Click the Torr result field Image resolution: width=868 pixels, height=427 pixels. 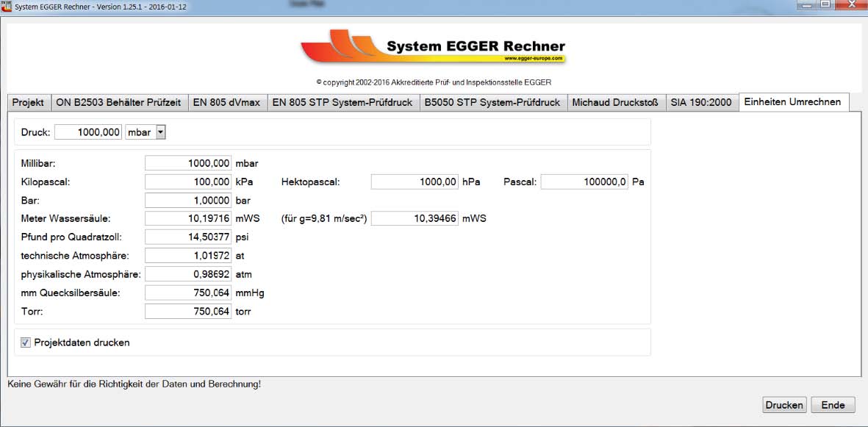pos(188,312)
